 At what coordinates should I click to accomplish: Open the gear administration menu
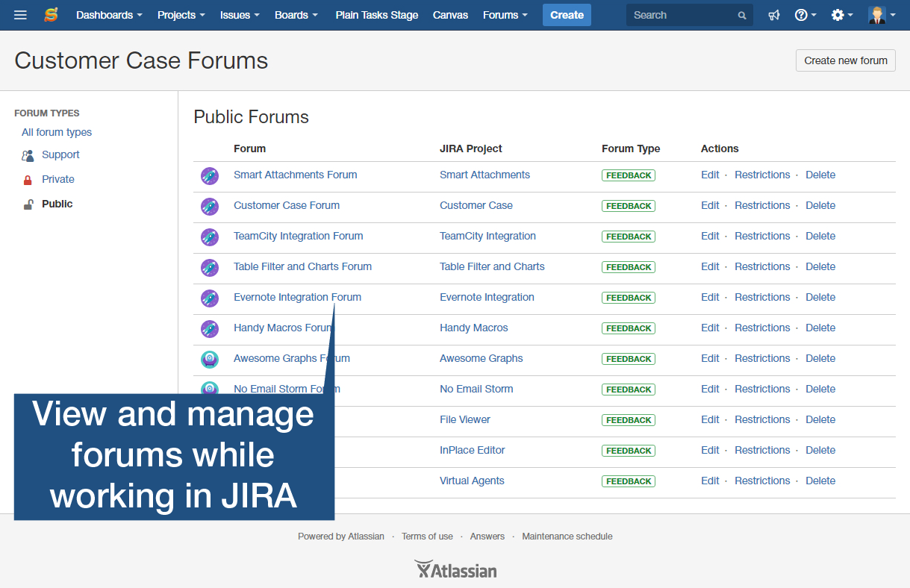842,15
